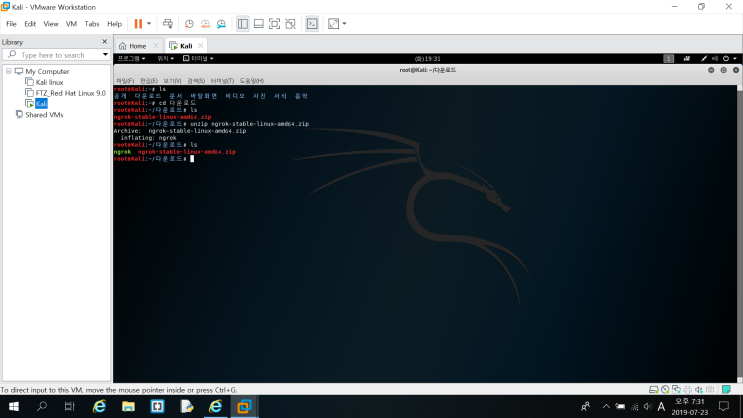The image size is (743, 418).
Task: Select the running Kali VM entry
Action: (41, 104)
